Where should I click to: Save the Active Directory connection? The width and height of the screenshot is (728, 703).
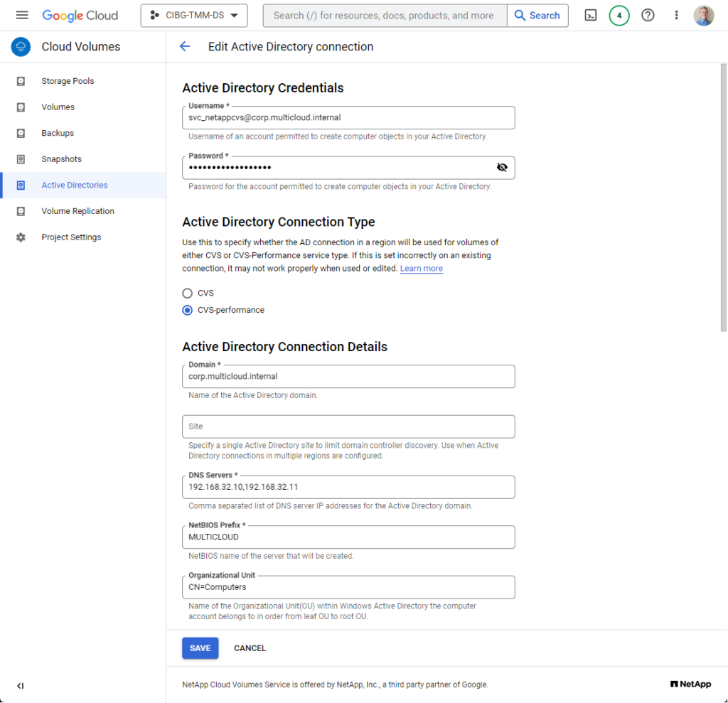click(x=200, y=648)
